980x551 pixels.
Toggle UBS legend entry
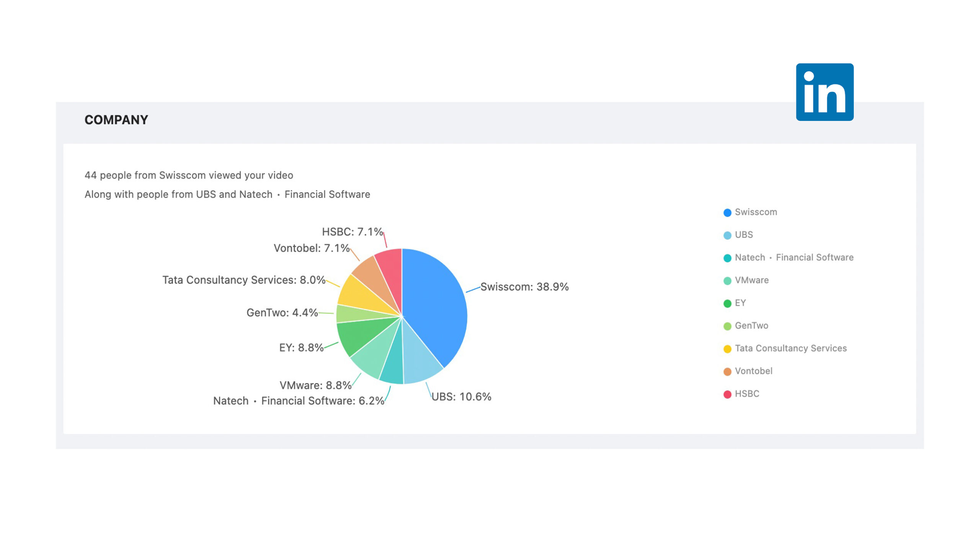pos(738,235)
